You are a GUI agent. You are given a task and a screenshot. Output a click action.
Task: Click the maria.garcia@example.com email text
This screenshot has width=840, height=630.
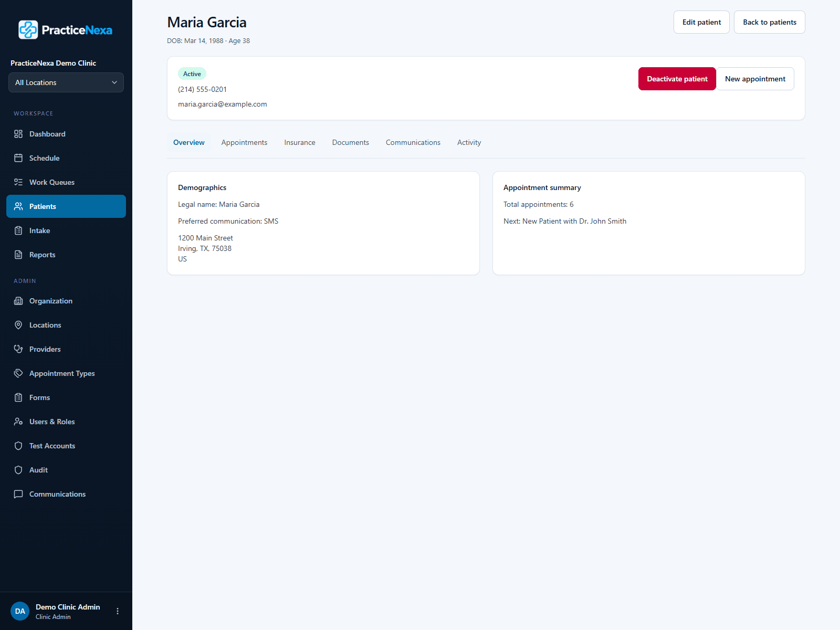coord(223,104)
